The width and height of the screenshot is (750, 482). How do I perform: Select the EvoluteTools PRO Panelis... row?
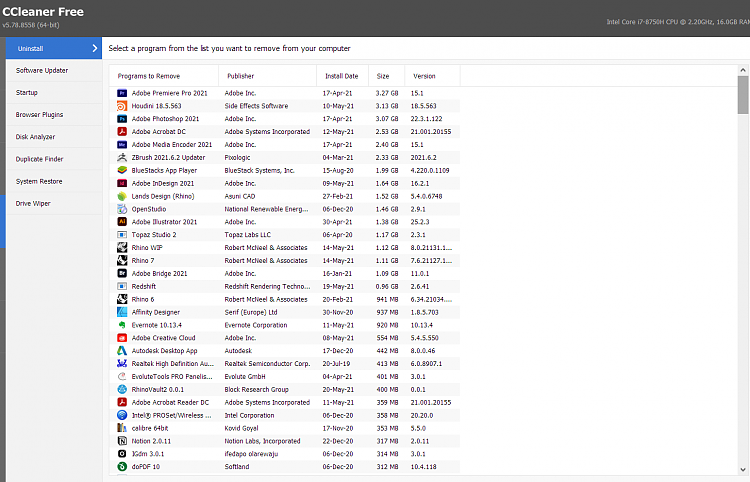tap(285, 377)
